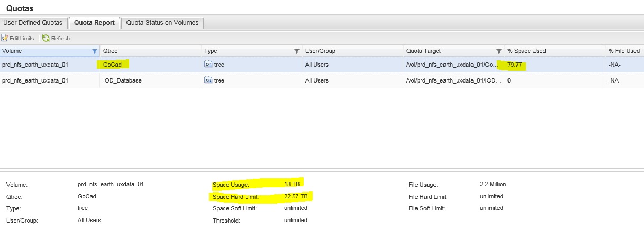Select the GoCad qtree cell
644x238 pixels.
point(113,65)
